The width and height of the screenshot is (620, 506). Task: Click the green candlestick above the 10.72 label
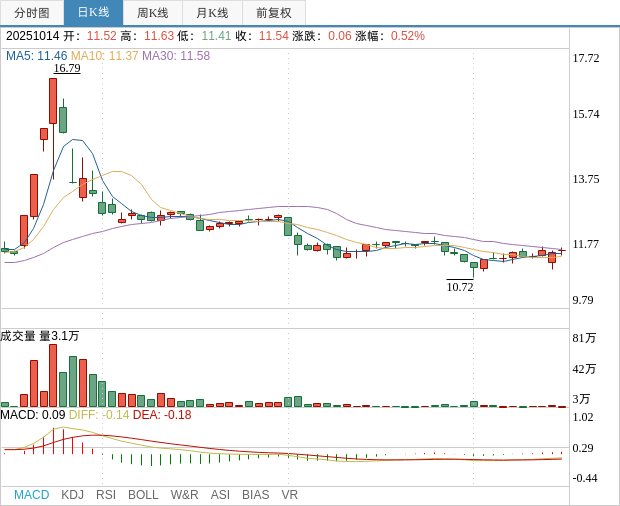(x=474, y=265)
